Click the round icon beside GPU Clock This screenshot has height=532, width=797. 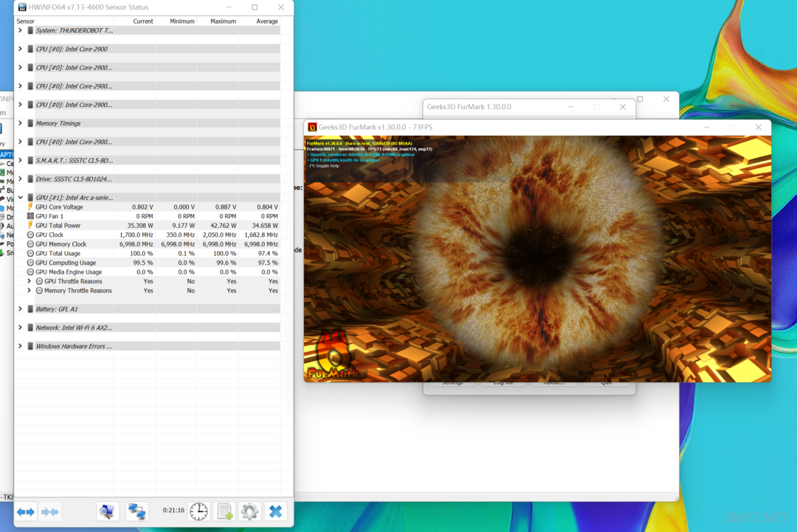[30, 235]
